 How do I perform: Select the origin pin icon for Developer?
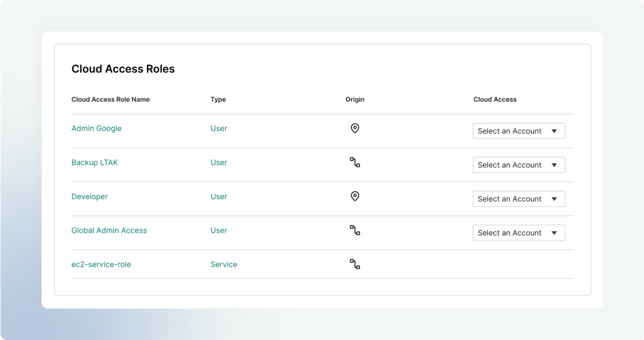tap(355, 196)
